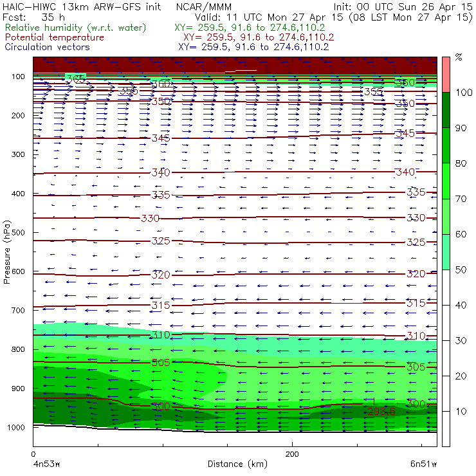Image resolution: width=476 pixels, height=476 pixels.
Task: Click the colorbar segment between 80 and 90
Action: tap(446, 145)
